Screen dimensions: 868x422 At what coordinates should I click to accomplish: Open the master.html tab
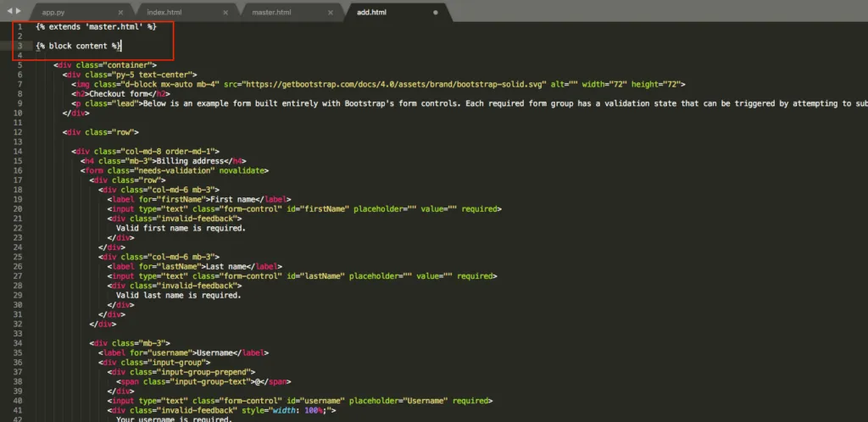(272, 12)
